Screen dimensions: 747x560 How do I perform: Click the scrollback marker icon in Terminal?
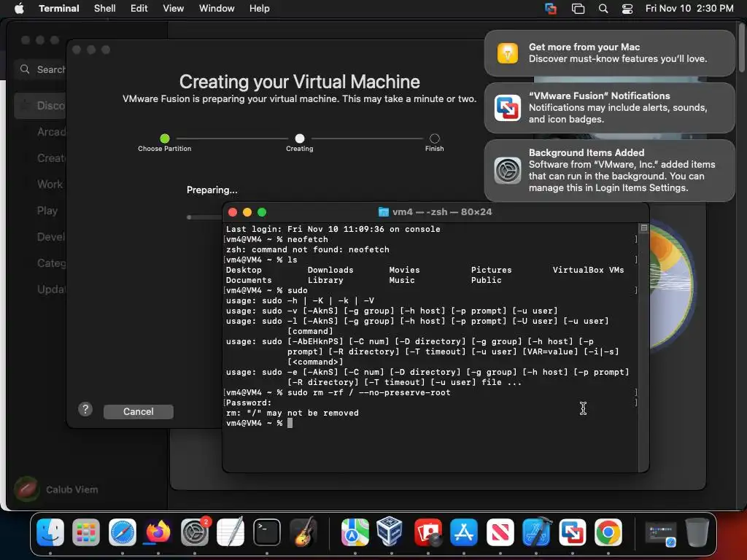tap(644, 228)
